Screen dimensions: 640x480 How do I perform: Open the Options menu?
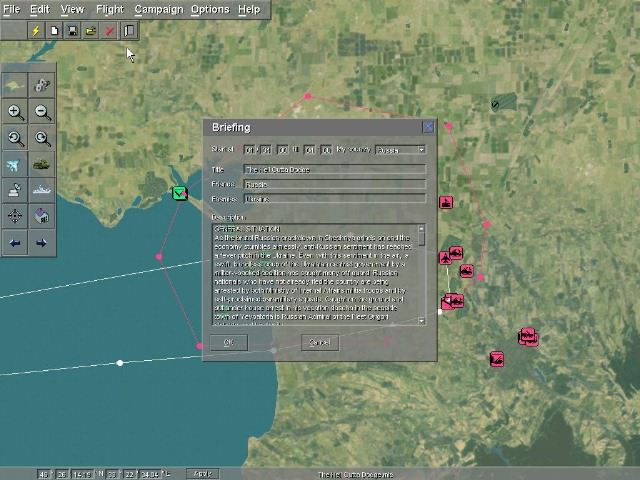(210, 9)
